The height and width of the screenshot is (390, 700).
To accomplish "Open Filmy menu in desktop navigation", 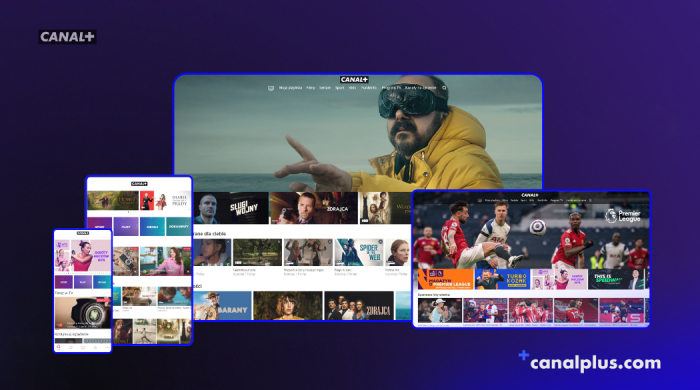I will pyautogui.click(x=311, y=88).
